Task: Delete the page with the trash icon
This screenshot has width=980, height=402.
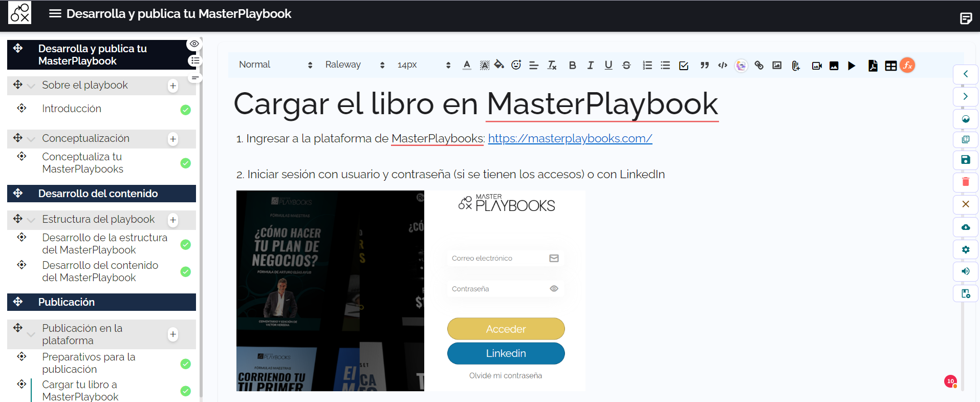Action: tap(966, 182)
